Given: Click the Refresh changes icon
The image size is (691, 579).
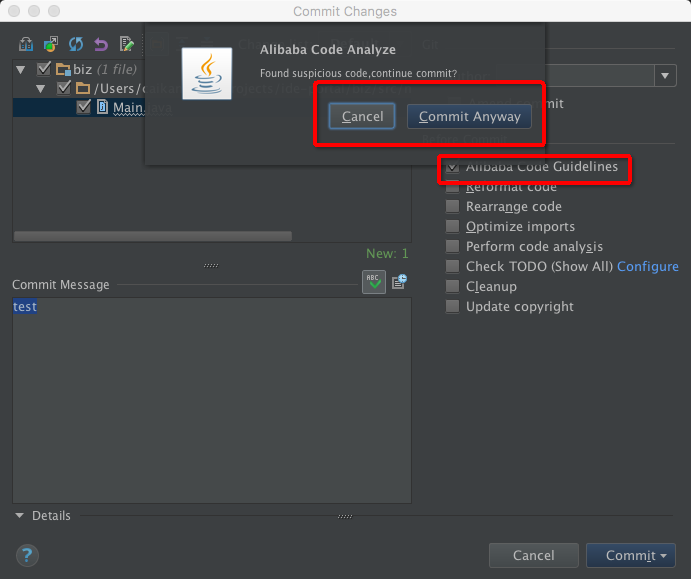Looking at the screenshot, I should (76, 44).
